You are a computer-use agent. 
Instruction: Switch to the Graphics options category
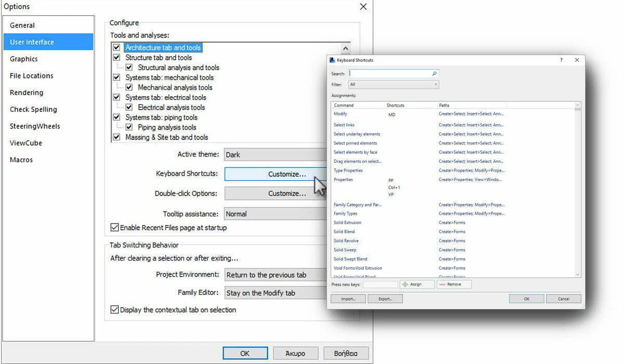pos(24,59)
